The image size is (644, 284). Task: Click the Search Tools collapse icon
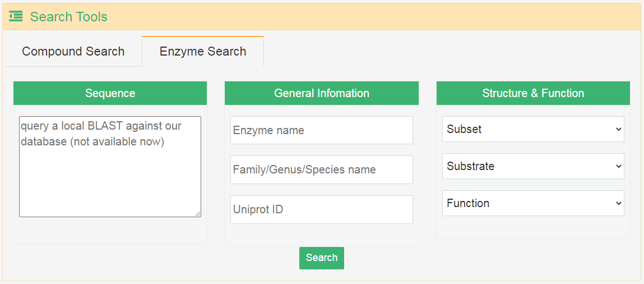16,17
